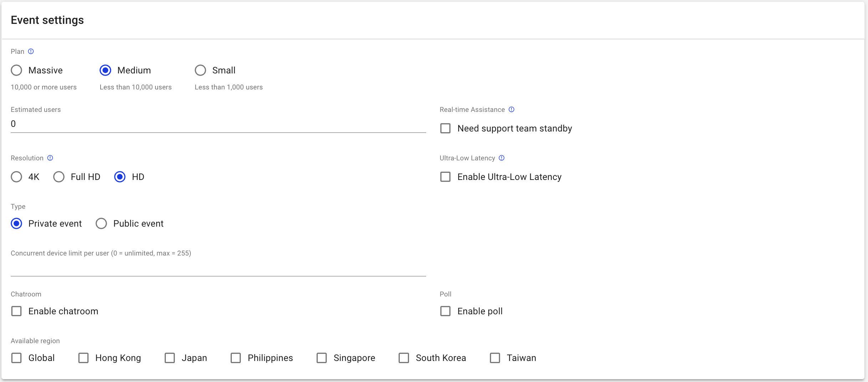Switch type to Public event
The image size is (868, 382).
tap(101, 223)
